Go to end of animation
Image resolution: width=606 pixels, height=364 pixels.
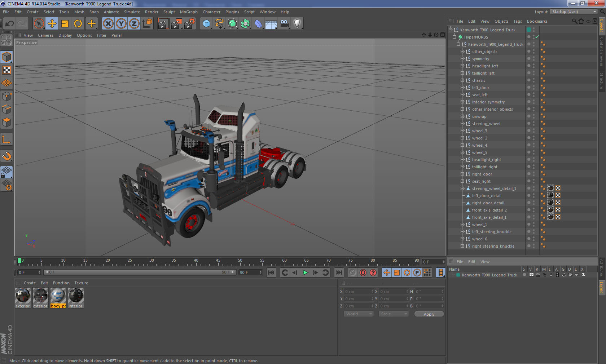pos(339,272)
